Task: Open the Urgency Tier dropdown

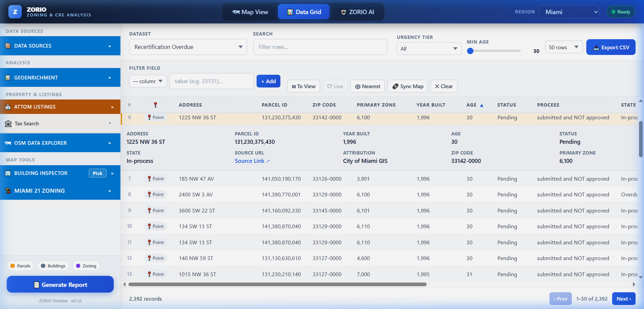Action: 429,49
